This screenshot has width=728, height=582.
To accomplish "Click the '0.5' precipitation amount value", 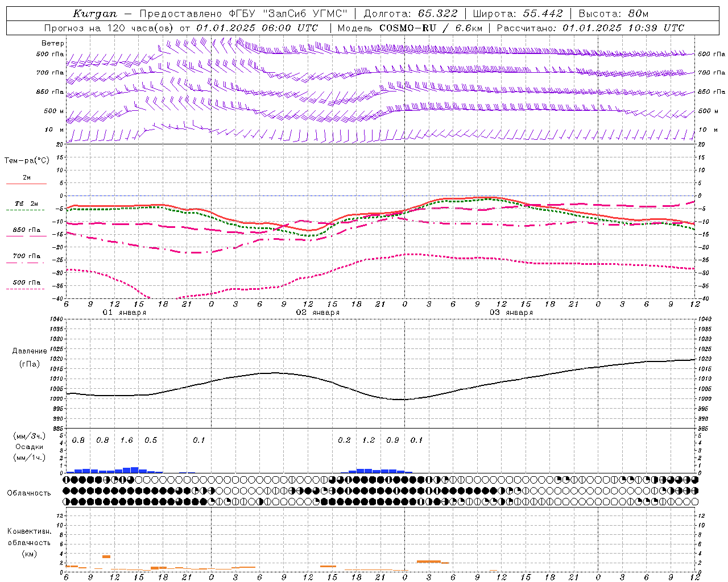I will tap(151, 440).
